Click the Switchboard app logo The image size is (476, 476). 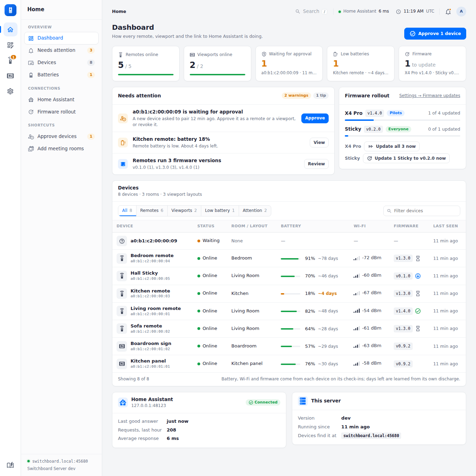(10, 10)
